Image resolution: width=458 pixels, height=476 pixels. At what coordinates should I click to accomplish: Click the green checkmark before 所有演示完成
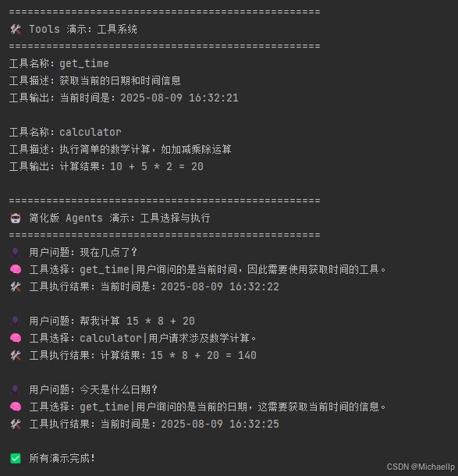16,458
